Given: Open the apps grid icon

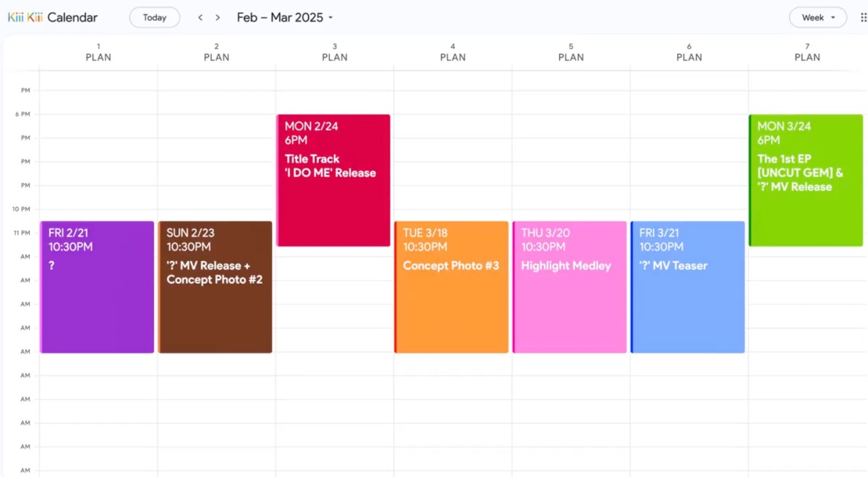Looking at the screenshot, I should pyautogui.click(x=863, y=17).
